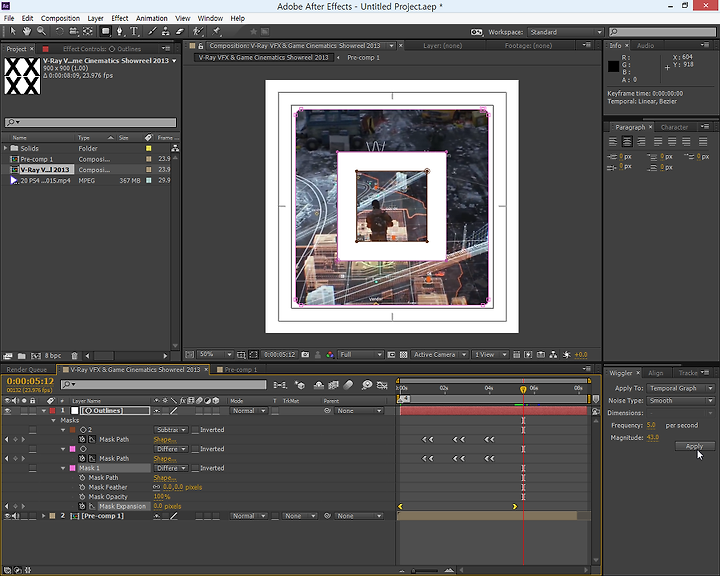Open Active Camera view dropdown
This screenshot has width=720, height=576.
pyautogui.click(x=439, y=355)
